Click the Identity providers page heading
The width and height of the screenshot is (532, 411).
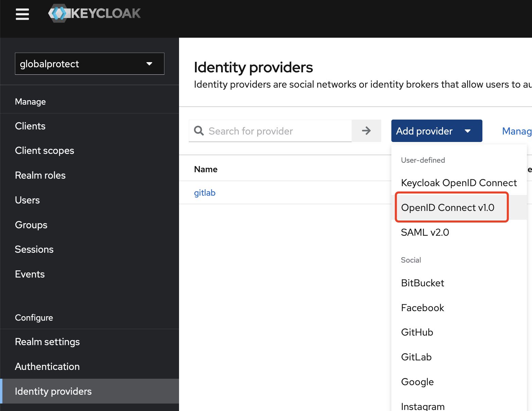(253, 67)
